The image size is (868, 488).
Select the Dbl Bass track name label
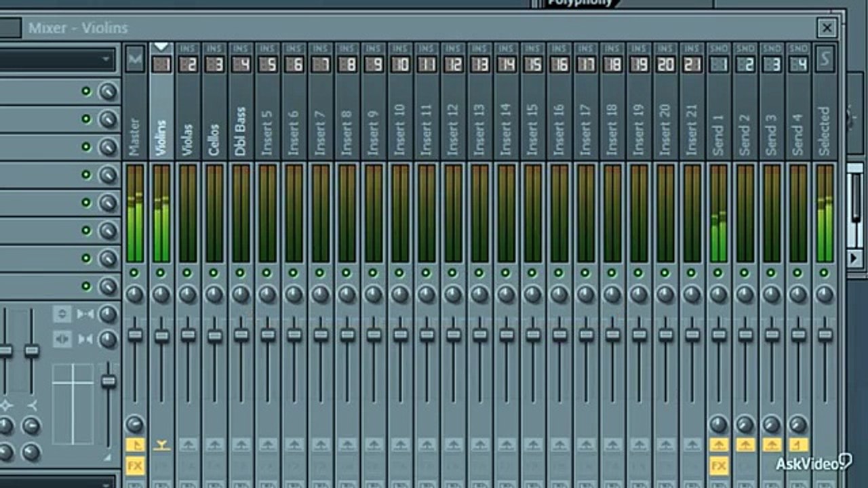241,131
